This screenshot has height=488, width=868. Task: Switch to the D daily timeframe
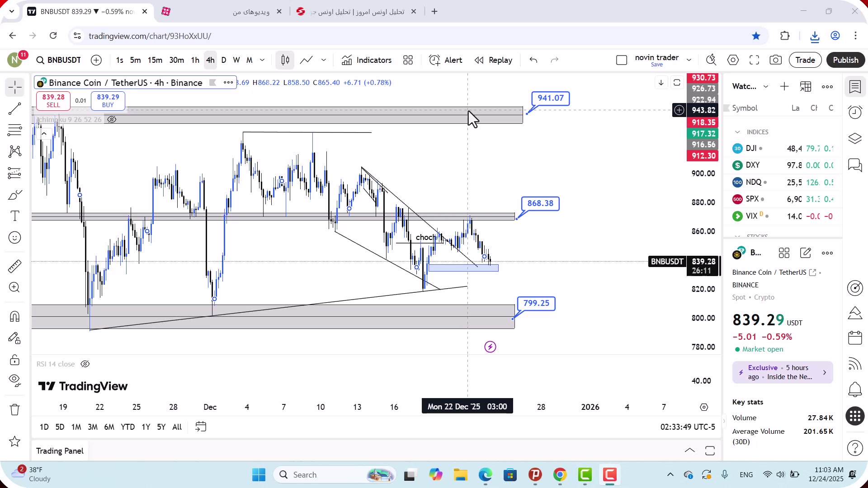click(x=224, y=60)
